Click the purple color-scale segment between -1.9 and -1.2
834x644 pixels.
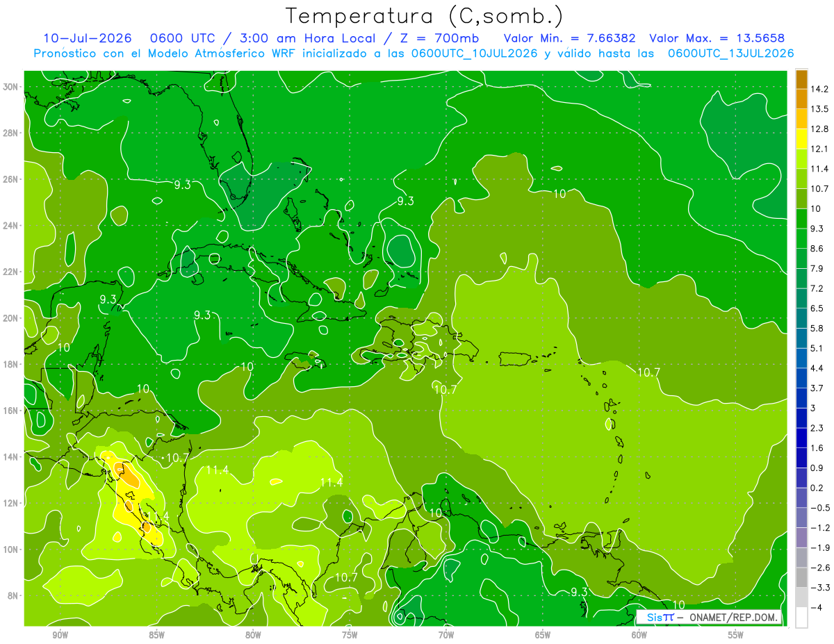801,538
